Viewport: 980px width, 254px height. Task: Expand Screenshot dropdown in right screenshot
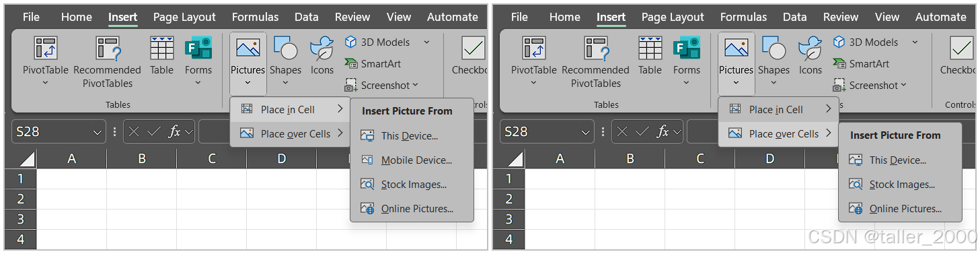point(903,85)
